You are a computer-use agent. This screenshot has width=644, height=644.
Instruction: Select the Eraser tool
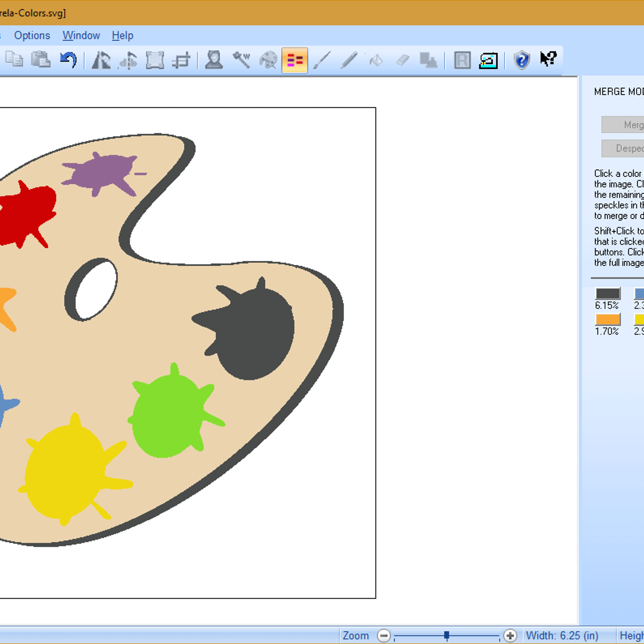click(x=402, y=60)
